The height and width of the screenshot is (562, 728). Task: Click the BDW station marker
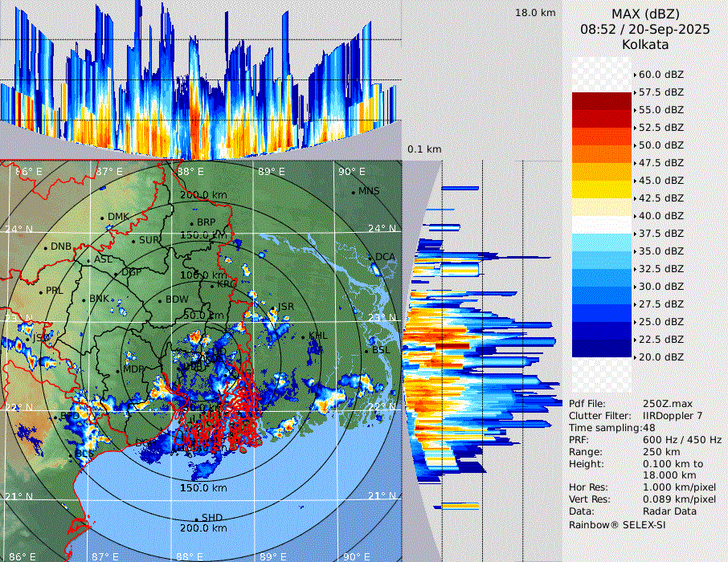161,301
